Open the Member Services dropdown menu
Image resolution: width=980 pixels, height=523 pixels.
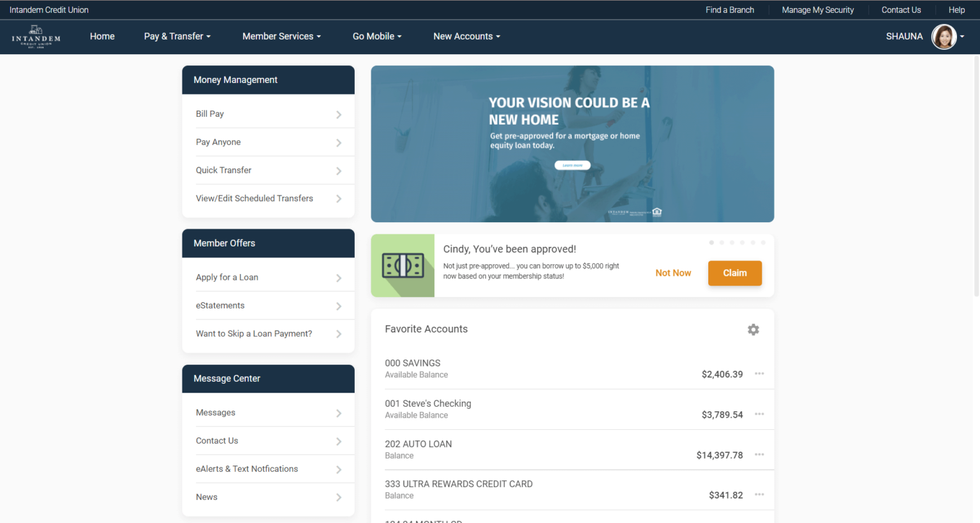(x=281, y=36)
